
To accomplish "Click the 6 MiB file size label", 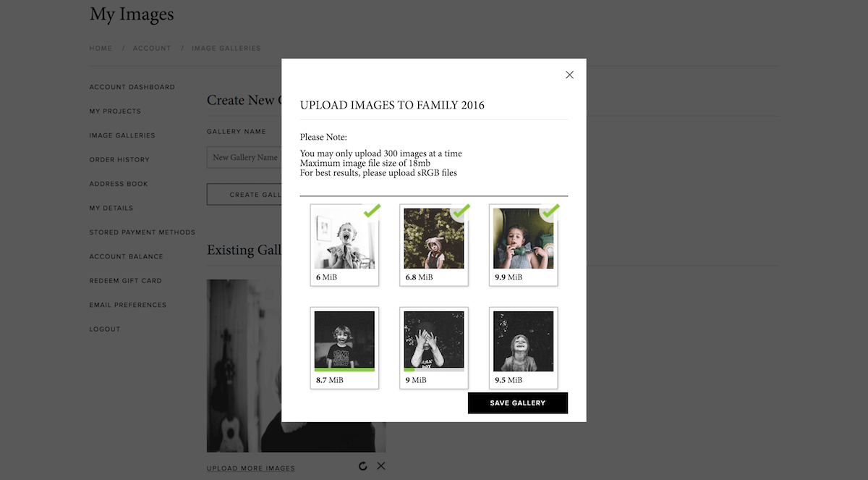I will tap(326, 277).
